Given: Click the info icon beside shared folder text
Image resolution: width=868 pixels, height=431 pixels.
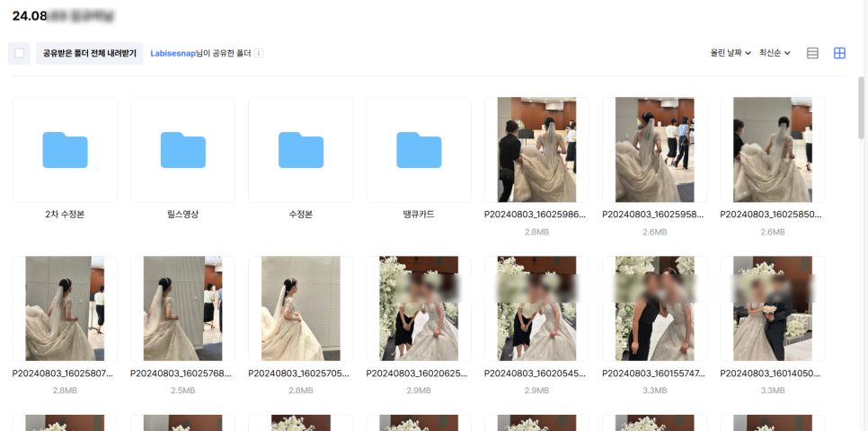Looking at the screenshot, I should pyautogui.click(x=259, y=54).
